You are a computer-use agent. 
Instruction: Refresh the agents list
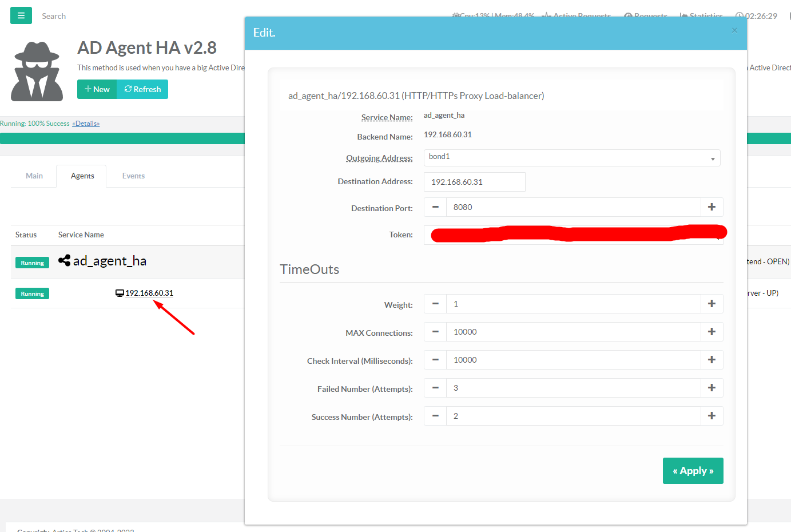pos(142,89)
